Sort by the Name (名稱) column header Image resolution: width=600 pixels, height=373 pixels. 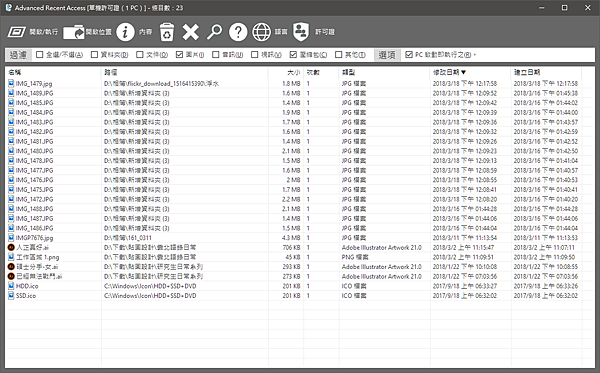pos(53,72)
